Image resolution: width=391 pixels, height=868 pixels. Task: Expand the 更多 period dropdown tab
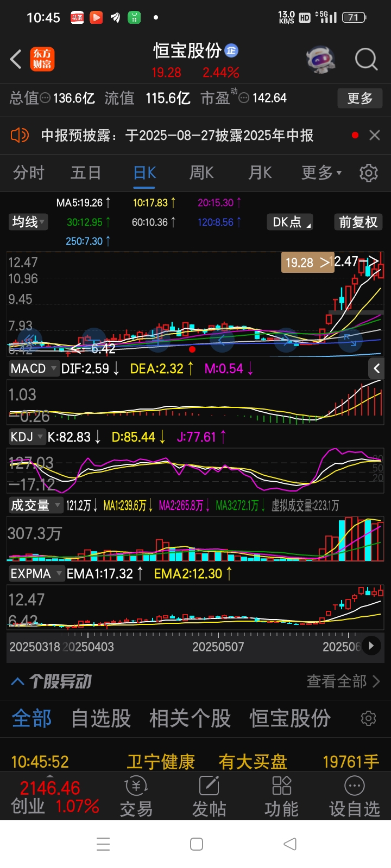pyautogui.click(x=321, y=173)
